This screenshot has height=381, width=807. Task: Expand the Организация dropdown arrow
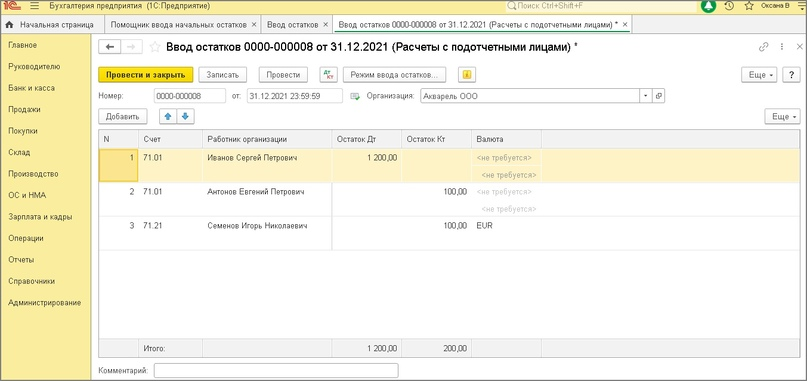pos(646,96)
